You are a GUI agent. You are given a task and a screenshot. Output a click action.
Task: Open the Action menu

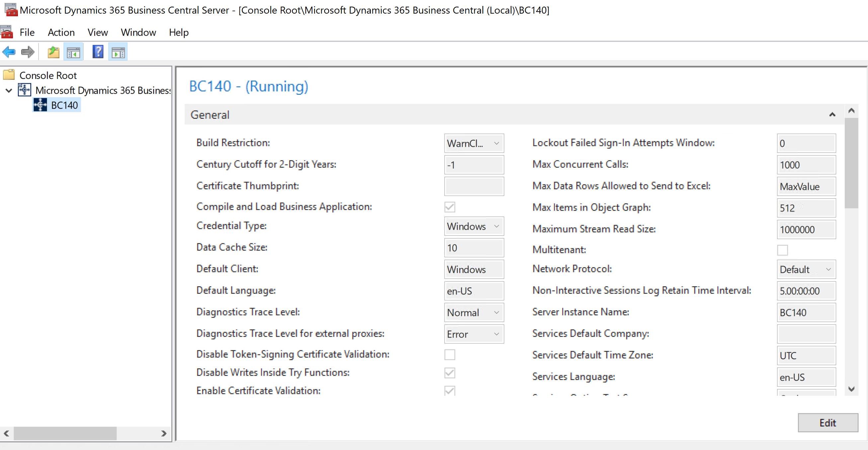(x=61, y=32)
